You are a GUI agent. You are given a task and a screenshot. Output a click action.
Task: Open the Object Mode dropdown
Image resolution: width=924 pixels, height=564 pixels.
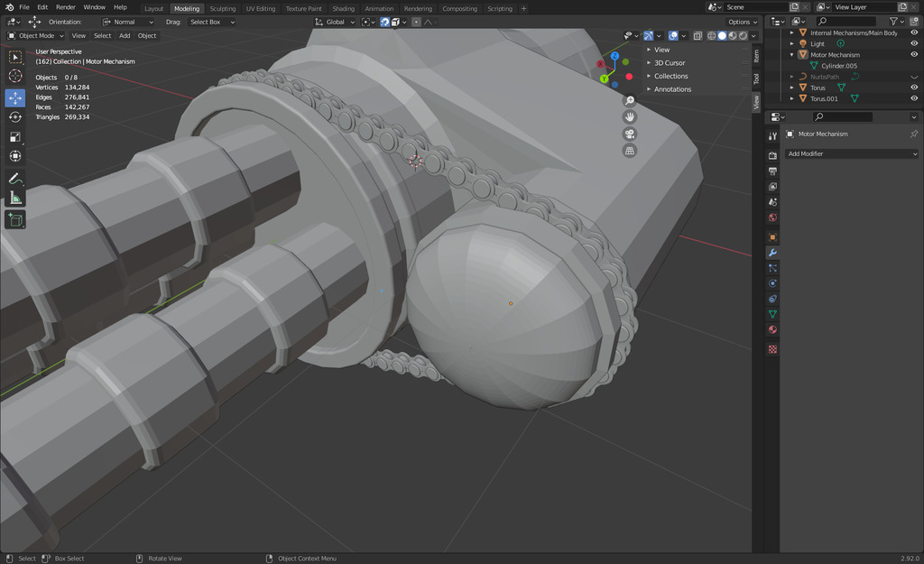(36, 36)
